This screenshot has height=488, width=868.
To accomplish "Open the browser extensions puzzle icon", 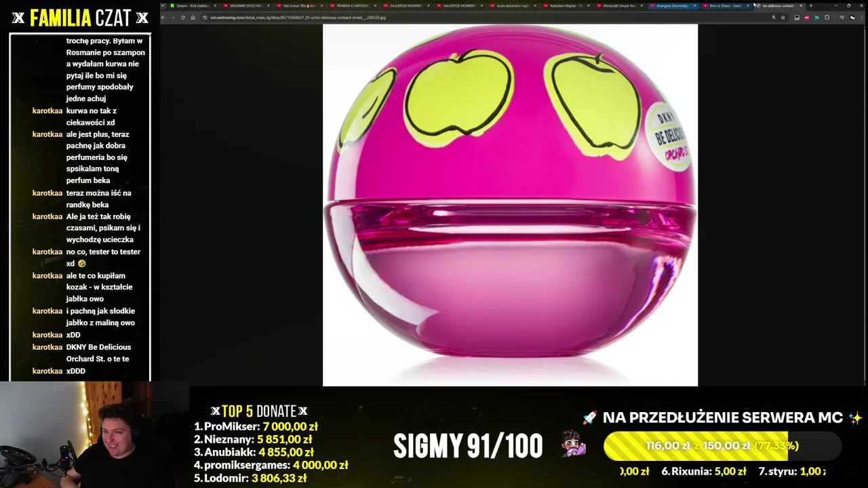I will (x=827, y=18).
